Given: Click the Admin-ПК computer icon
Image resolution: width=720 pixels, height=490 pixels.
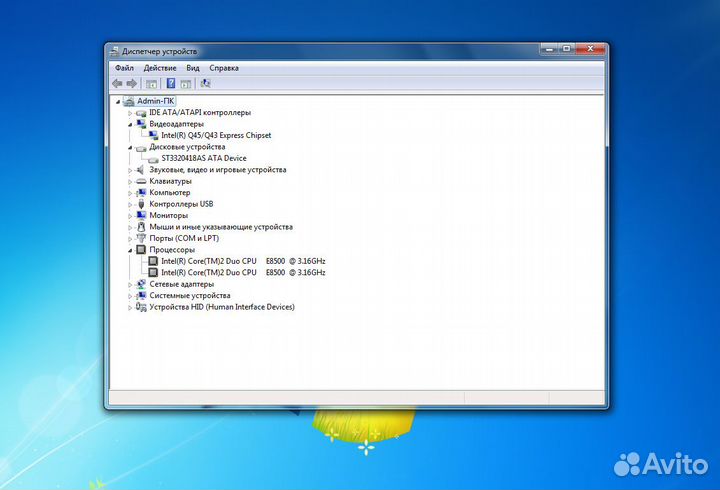Looking at the screenshot, I should [x=129, y=101].
